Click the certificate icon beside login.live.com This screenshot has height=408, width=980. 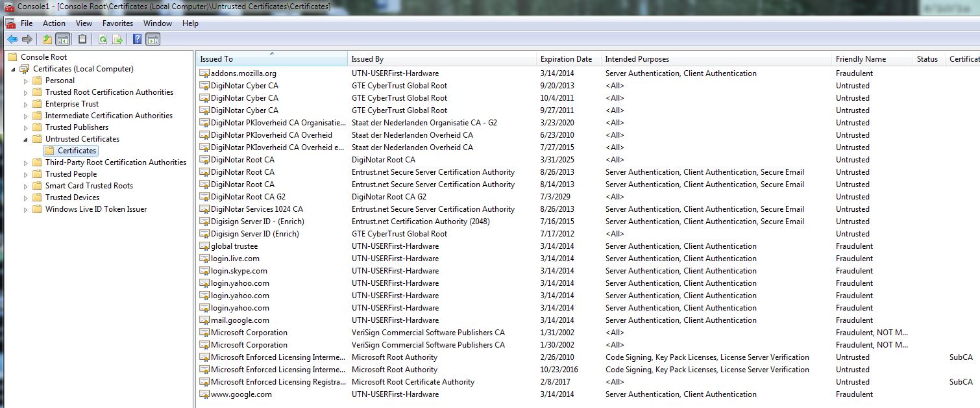204,259
